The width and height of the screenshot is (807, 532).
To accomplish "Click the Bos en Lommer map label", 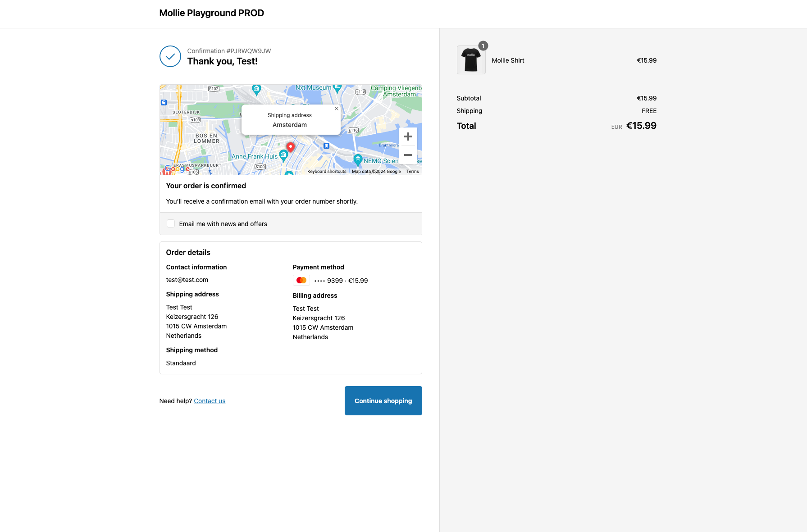I will [x=206, y=138].
